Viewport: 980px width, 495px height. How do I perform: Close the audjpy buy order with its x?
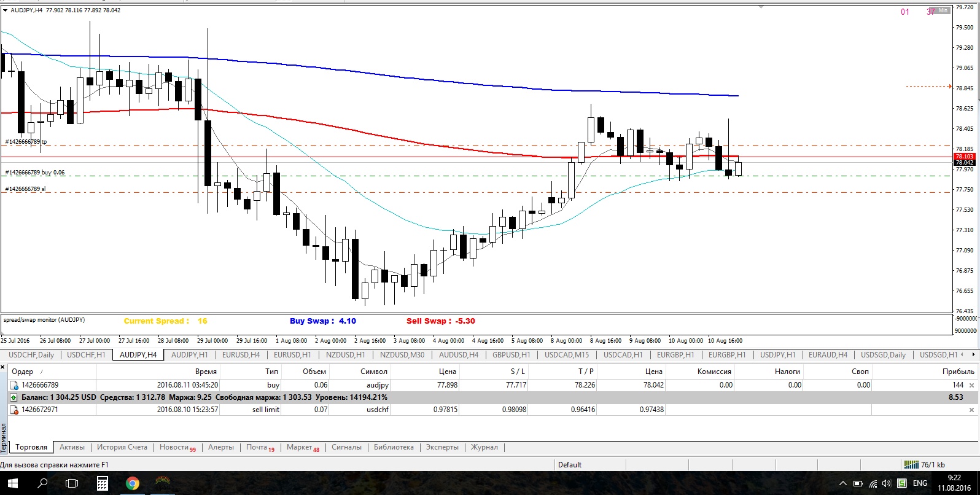pos(971,386)
